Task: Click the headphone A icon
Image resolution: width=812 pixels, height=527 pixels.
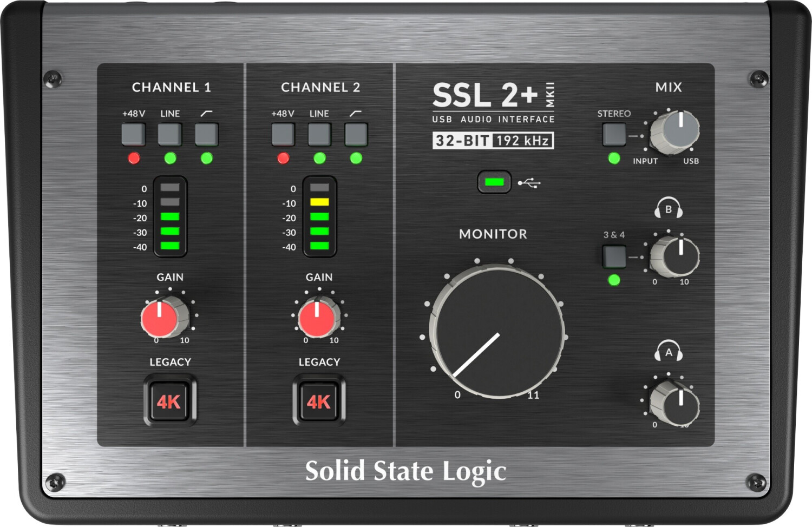Action: pyautogui.click(x=669, y=352)
